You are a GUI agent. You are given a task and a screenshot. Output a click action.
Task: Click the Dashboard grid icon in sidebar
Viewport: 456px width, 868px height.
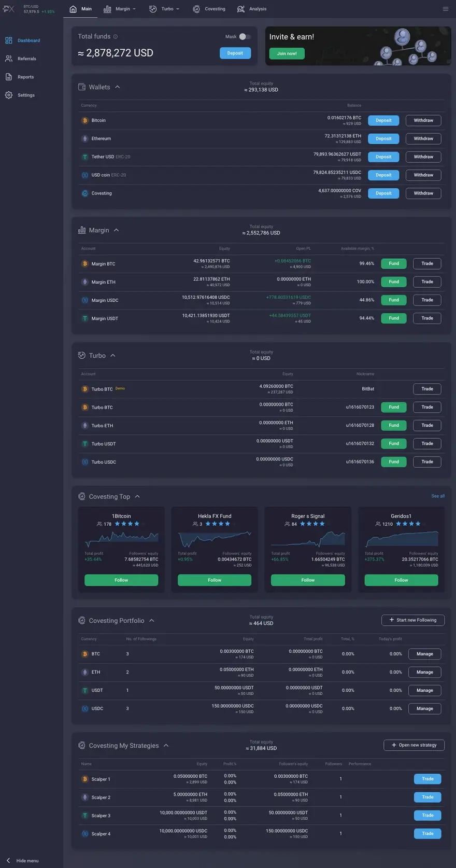(x=9, y=40)
